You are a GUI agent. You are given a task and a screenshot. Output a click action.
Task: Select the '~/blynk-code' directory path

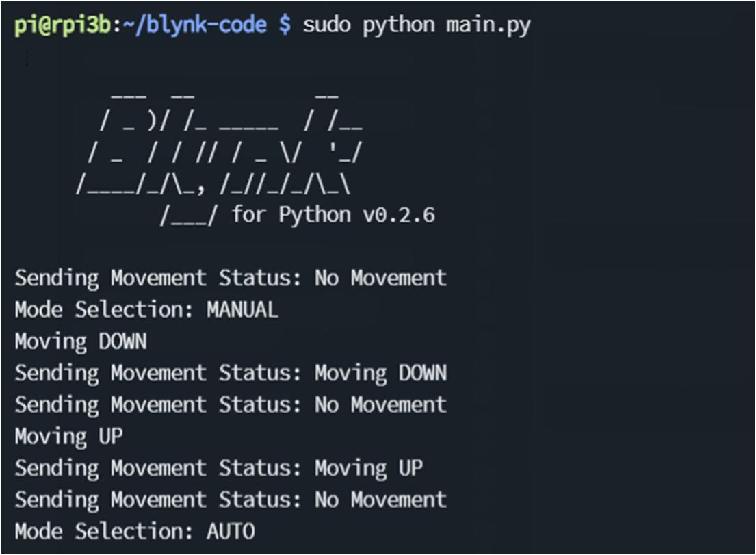195,25
